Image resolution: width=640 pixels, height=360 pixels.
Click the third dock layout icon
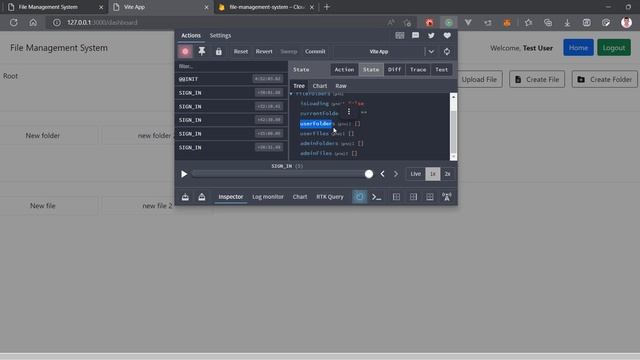(430, 197)
